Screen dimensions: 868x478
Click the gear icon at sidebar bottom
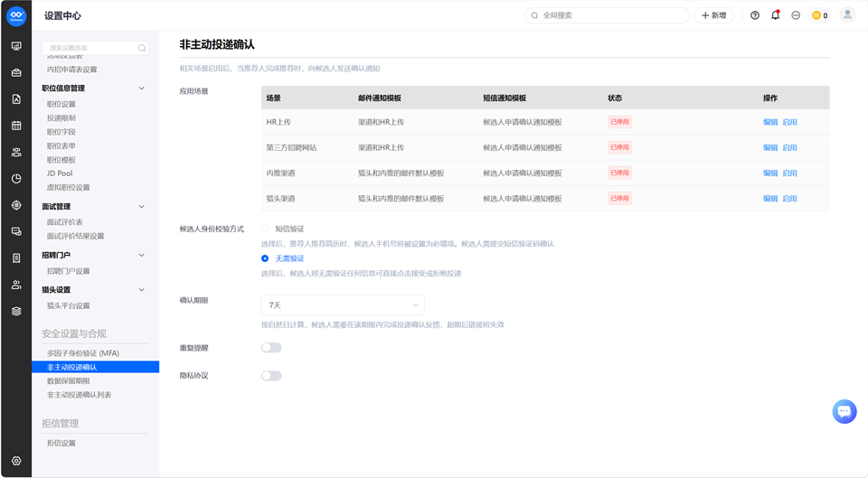[x=16, y=461]
